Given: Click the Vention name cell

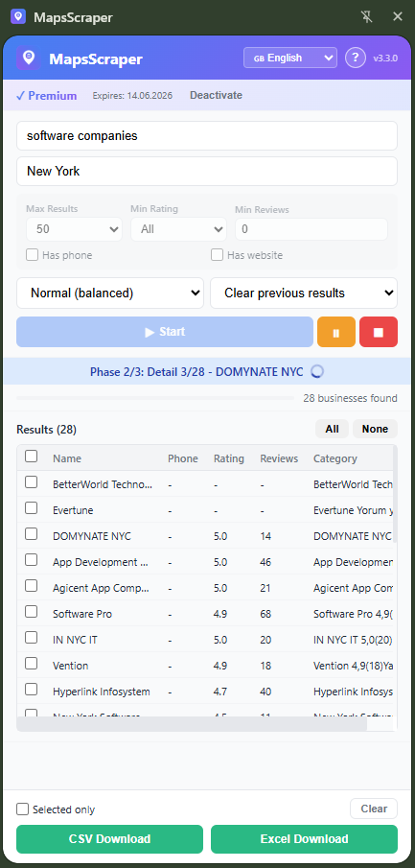Looking at the screenshot, I should [70, 666].
